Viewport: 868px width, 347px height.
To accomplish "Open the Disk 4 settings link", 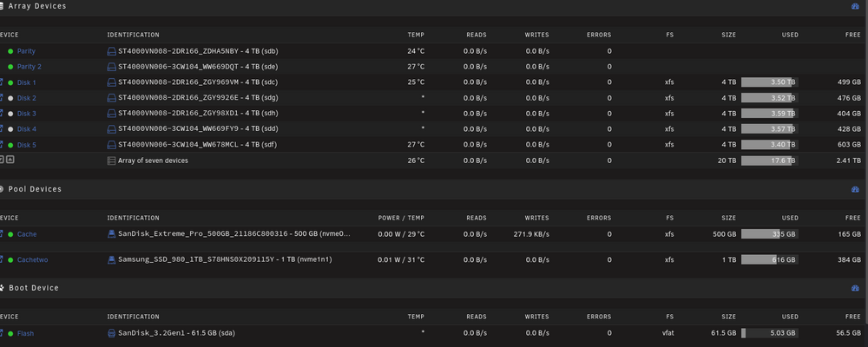I will [x=27, y=129].
